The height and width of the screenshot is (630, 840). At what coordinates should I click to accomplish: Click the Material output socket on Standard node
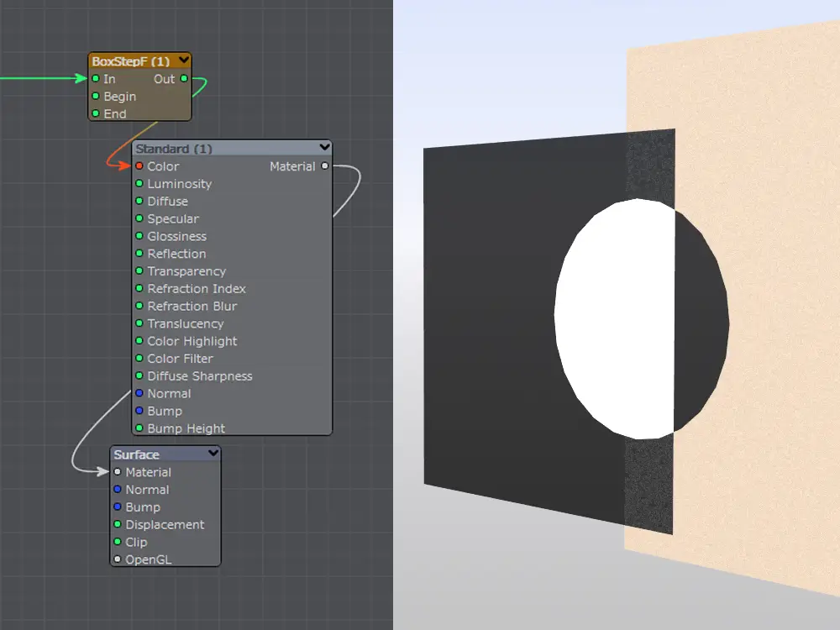[325, 166]
